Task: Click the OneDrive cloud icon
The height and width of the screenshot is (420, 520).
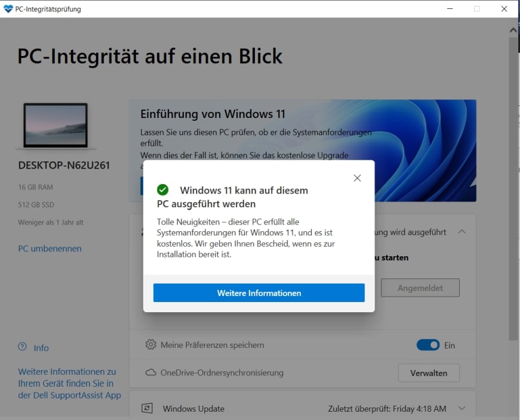Action: (x=151, y=372)
